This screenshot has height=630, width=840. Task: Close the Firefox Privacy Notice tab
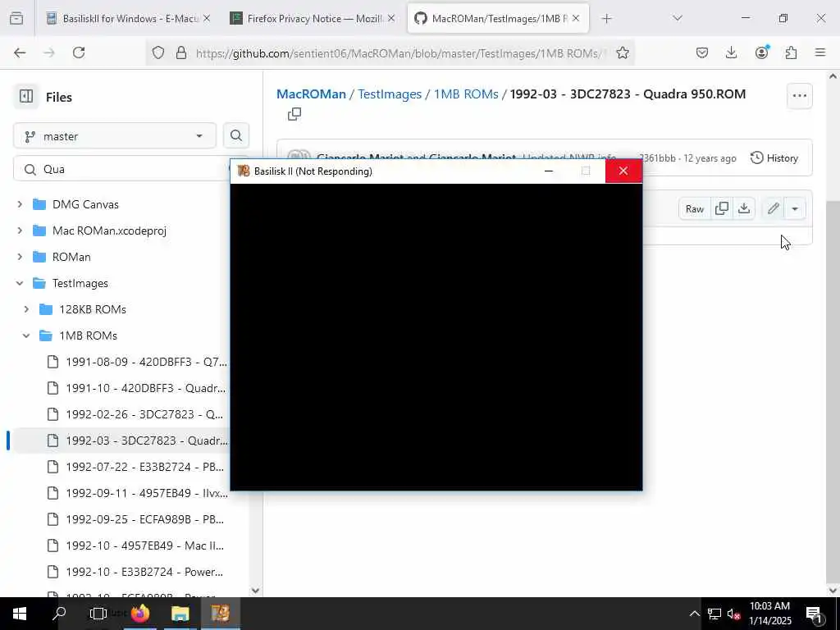(x=391, y=18)
